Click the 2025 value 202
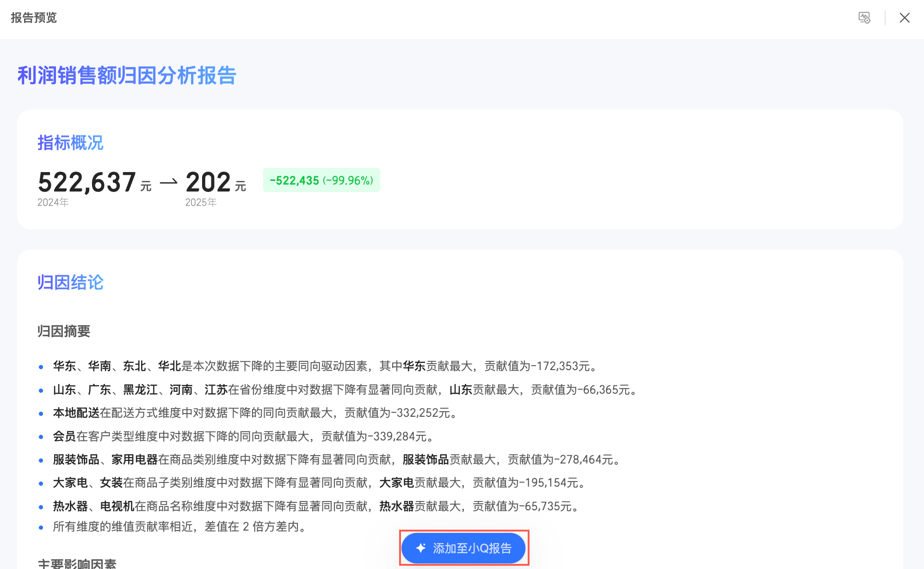 coord(208,182)
